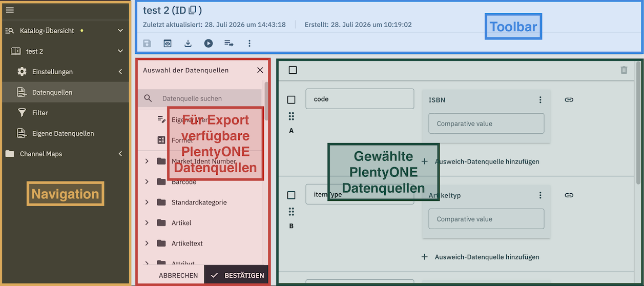Collapse the Katalog-Übersicht section chevron

coord(120,31)
